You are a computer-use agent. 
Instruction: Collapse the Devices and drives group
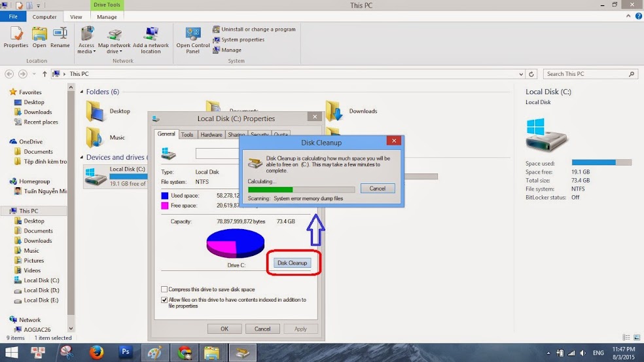tap(82, 157)
